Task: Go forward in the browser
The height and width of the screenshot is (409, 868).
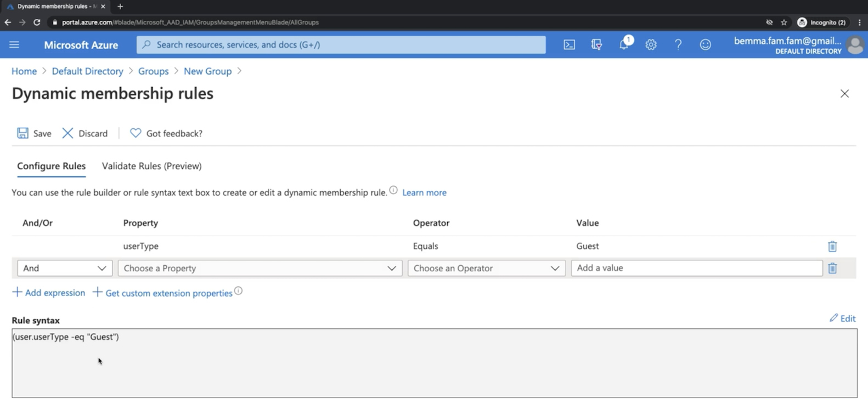Action: [x=22, y=22]
